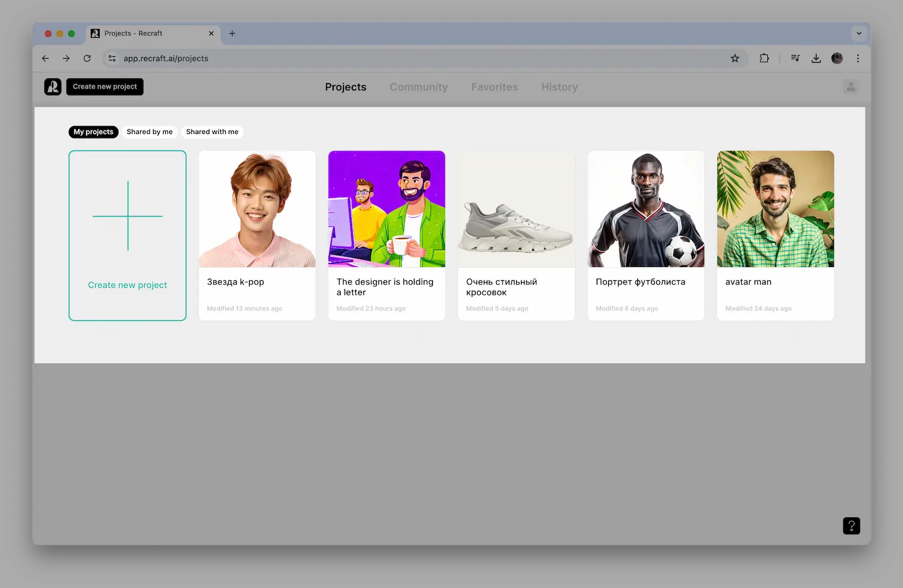Reload the page with refresh icon
The width and height of the screenshot is (903, 588).
[x=87, y=59]
